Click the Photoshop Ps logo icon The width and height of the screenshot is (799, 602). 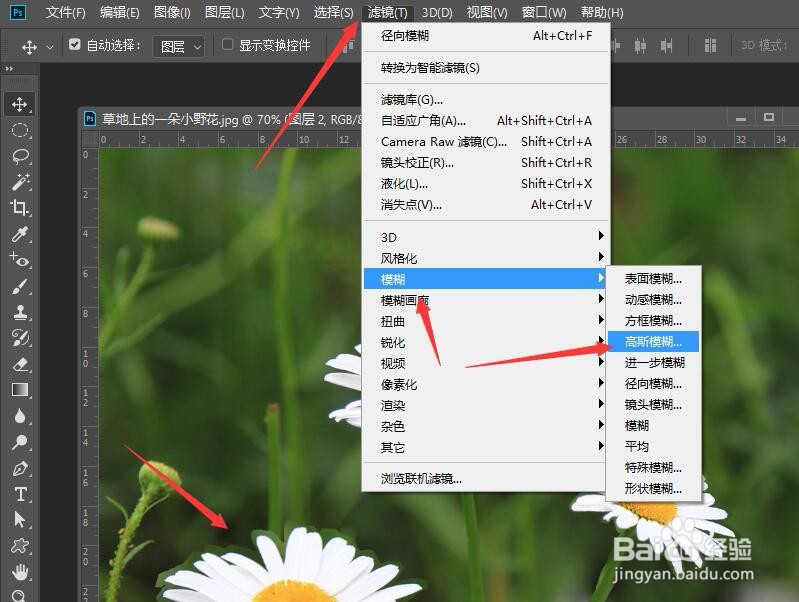(18, 12)
